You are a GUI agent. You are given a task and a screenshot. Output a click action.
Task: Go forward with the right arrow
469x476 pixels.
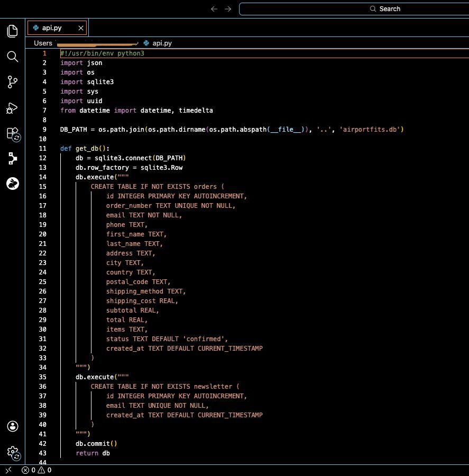[228, 9]
